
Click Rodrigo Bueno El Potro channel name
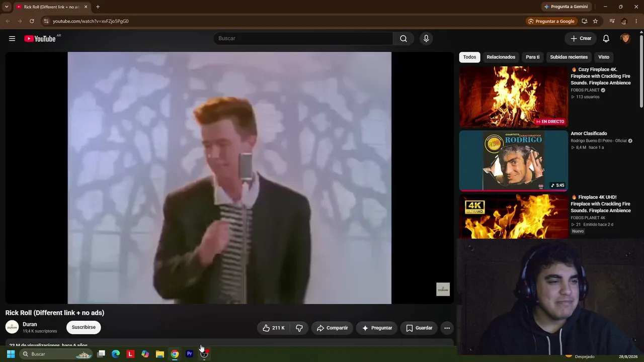[599, 141]
